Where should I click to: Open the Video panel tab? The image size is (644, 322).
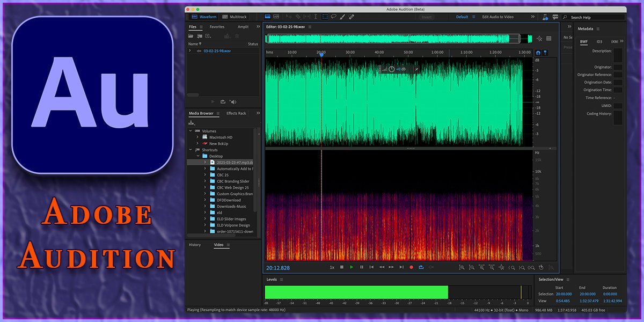(218, 245)
